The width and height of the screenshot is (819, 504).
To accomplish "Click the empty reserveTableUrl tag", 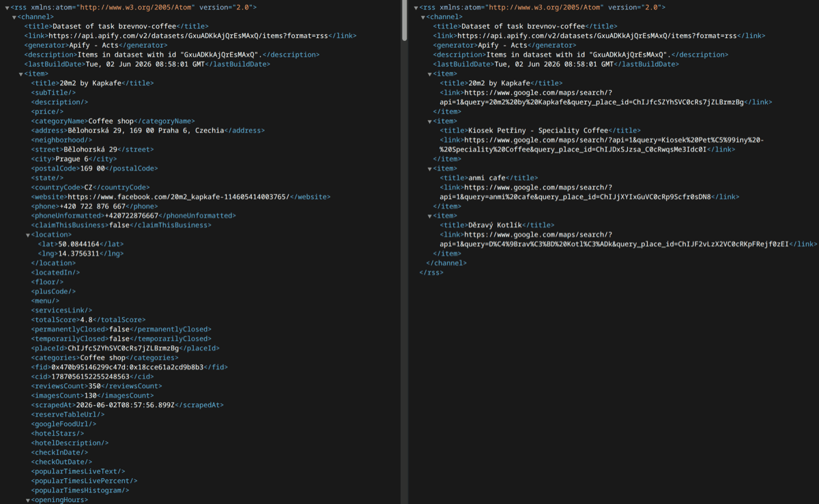I will 68,415.
